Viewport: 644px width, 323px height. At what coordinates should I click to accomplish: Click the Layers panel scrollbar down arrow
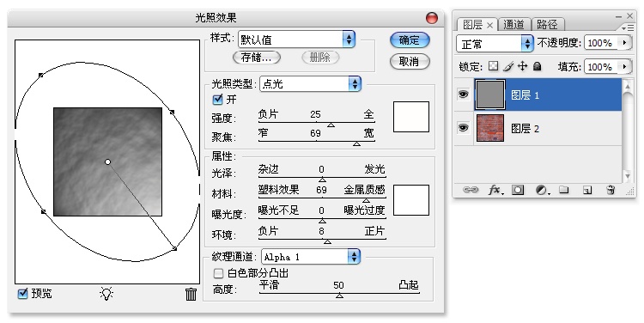coord(627,176)
